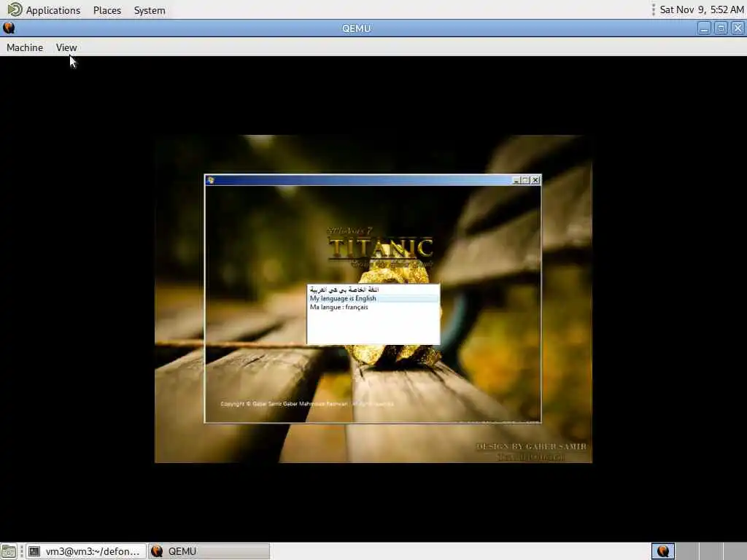The height and width of the screenshot is (560, 747).
Task: Select the Arabic language option
Action: [x=373, y=289]
